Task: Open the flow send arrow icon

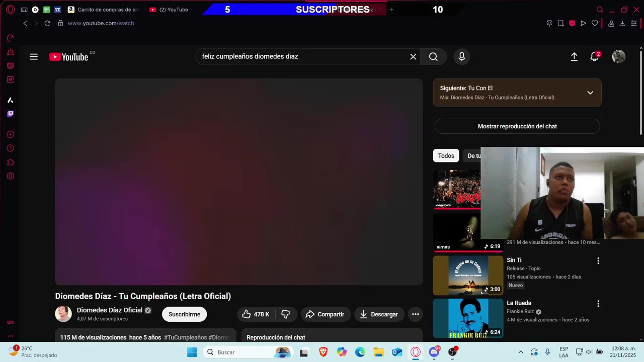Action: pos(583,23)
